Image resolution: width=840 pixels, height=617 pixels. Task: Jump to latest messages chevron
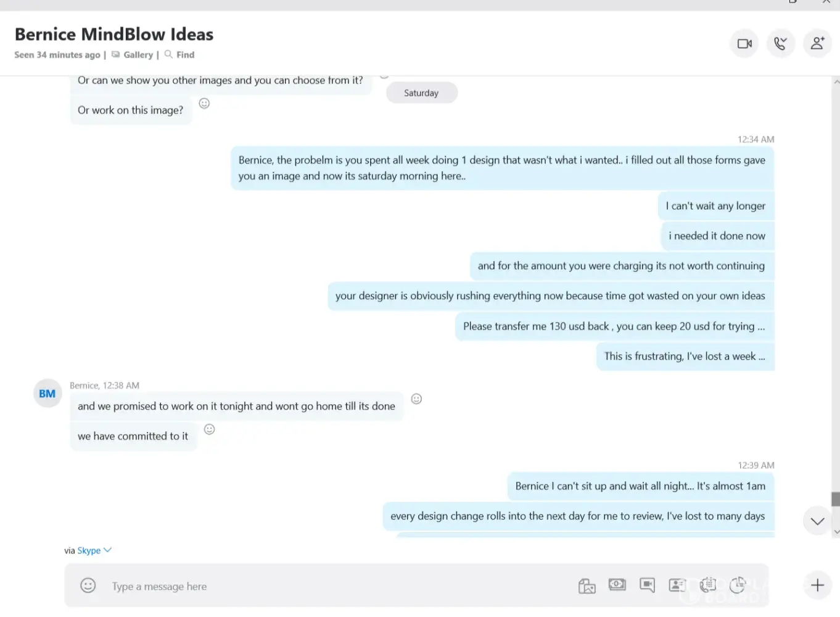(x=817, y=521)
